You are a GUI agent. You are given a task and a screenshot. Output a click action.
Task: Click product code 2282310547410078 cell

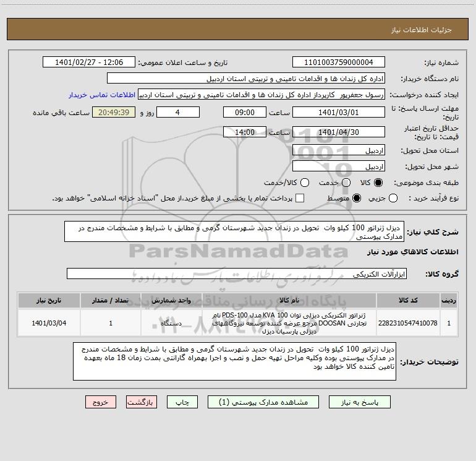point(408,323)
